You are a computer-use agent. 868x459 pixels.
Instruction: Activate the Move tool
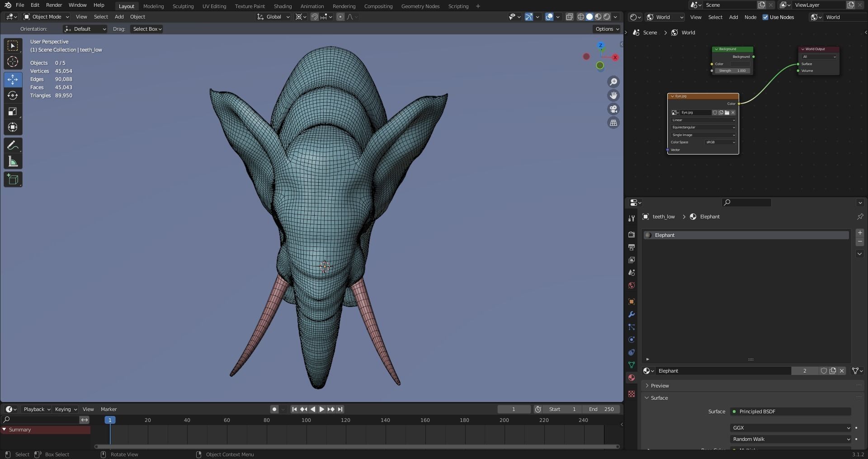tap(13, 80)
